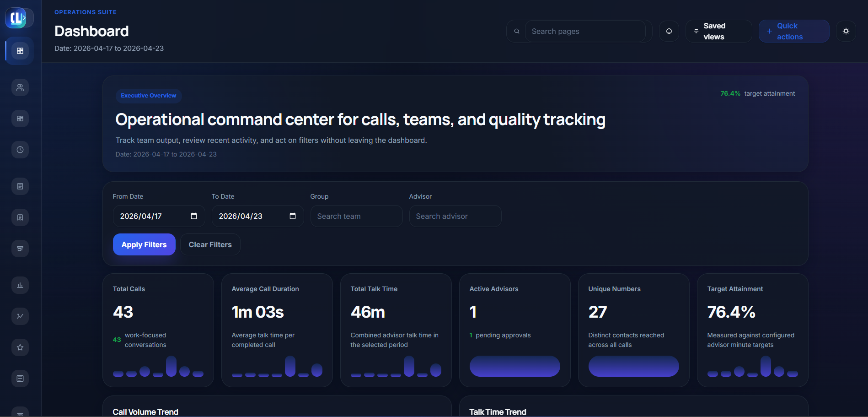Open the Quick actions menu

click(x=794, y=31)
